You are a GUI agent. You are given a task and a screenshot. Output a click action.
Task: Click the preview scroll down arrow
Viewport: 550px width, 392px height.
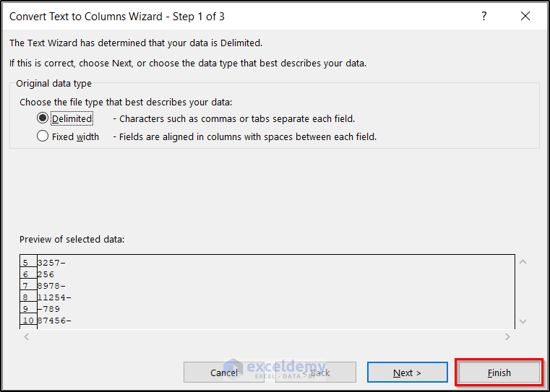(x=523, y=321)
